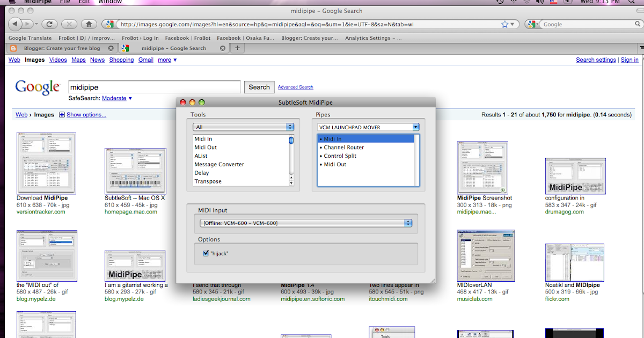Screen dimensions: 644x338
Task: Open the drumagog.com configuration thumbnail
Action: [575, 176]
